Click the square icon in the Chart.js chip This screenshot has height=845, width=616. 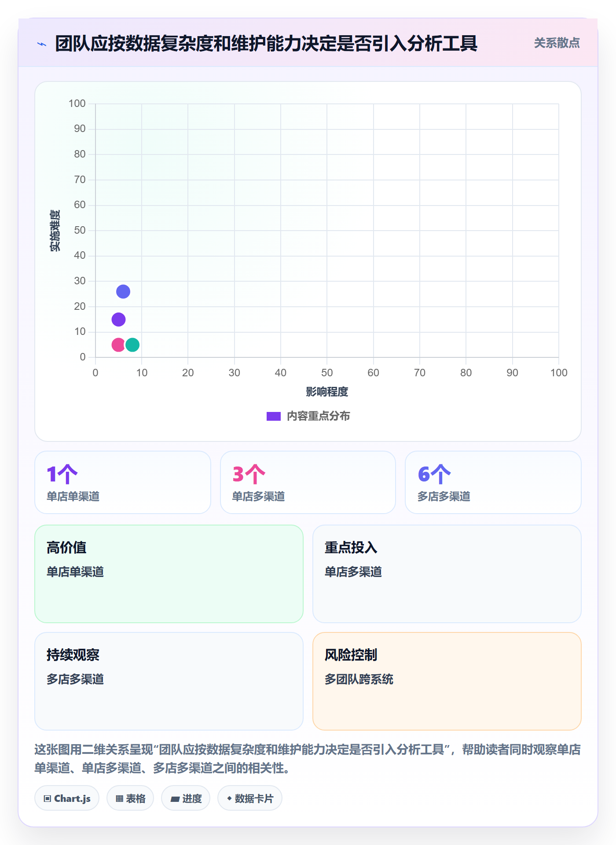[48, 799]
